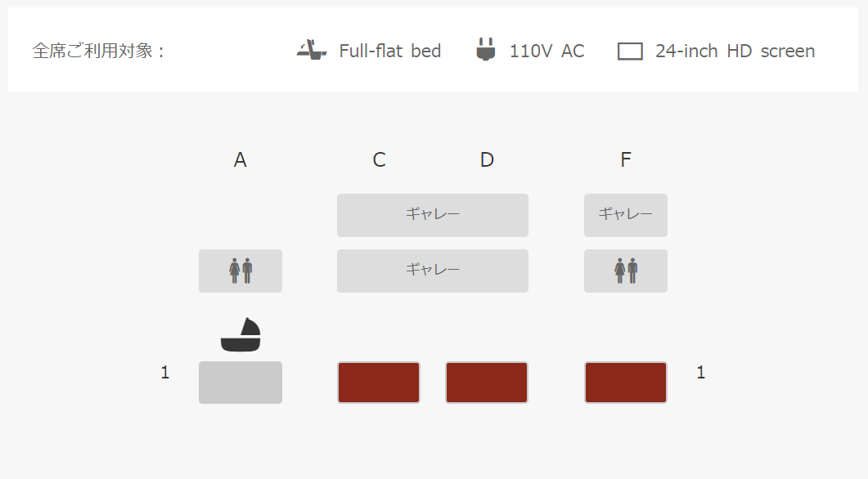This screenshot has height=479, width=868.
Task: Select red seat 1C
Action: [x=379, y=383]
